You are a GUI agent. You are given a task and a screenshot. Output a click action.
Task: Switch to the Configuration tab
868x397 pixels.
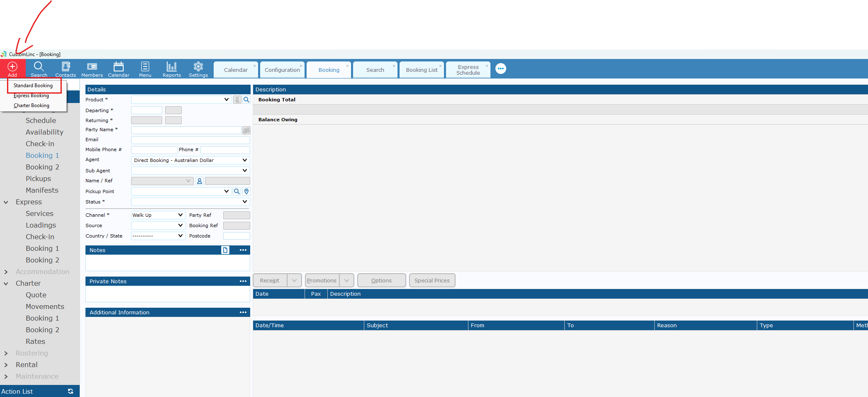pos(282,70)
